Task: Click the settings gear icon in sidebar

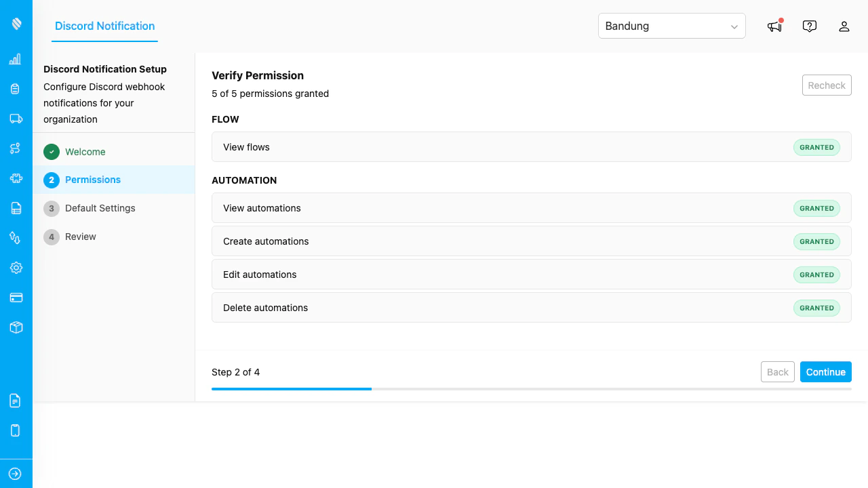Action: (15, 268)
